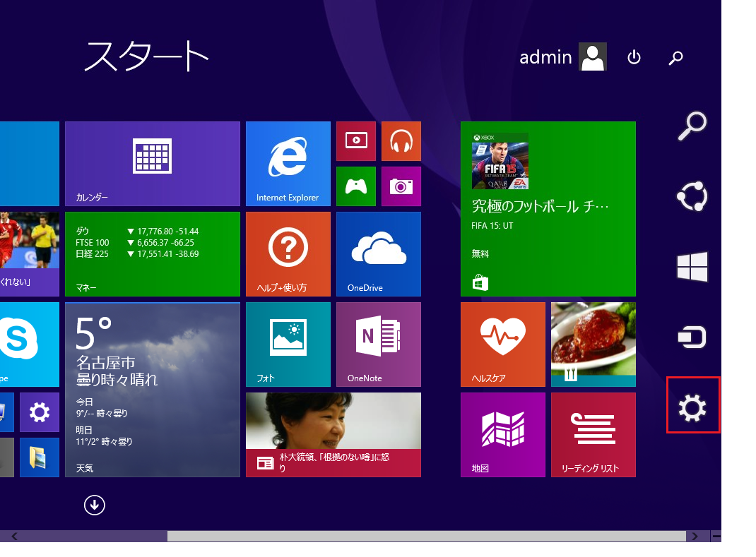Click the small search icon beside power
This screenshot has height=557, width=756.
[x=675, y=58]
